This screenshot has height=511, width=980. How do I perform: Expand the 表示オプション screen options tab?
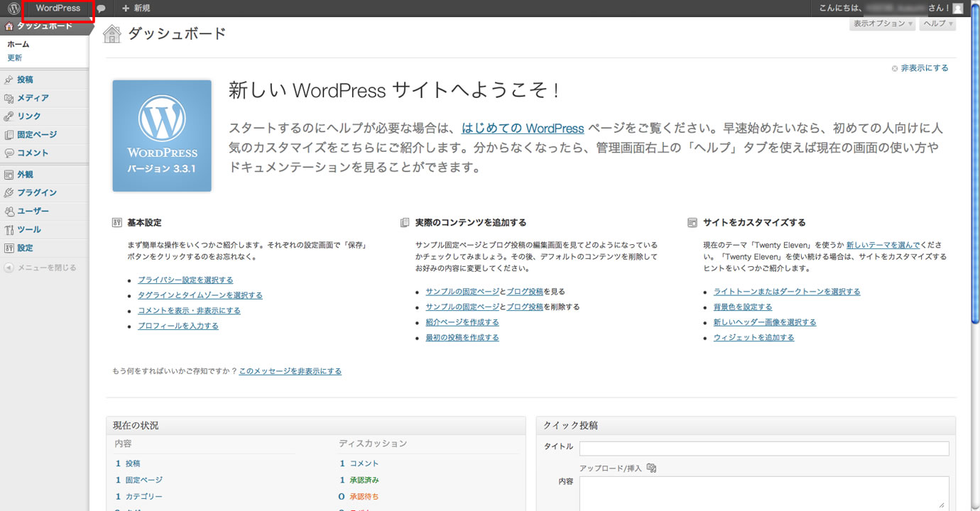(883, 23)
